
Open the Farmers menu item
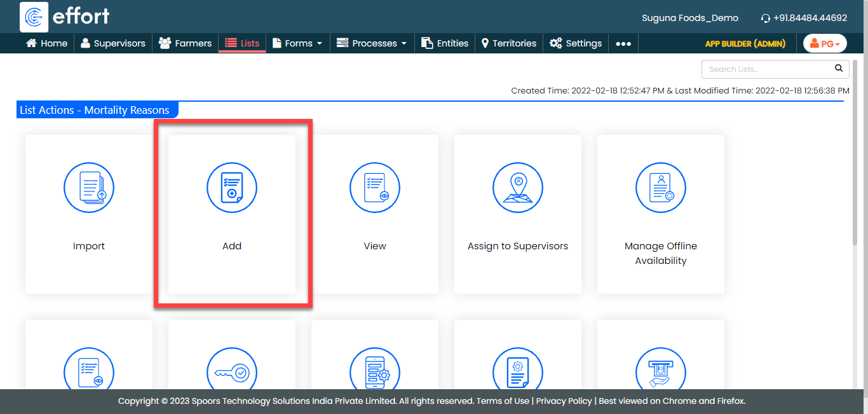[185, 43]
